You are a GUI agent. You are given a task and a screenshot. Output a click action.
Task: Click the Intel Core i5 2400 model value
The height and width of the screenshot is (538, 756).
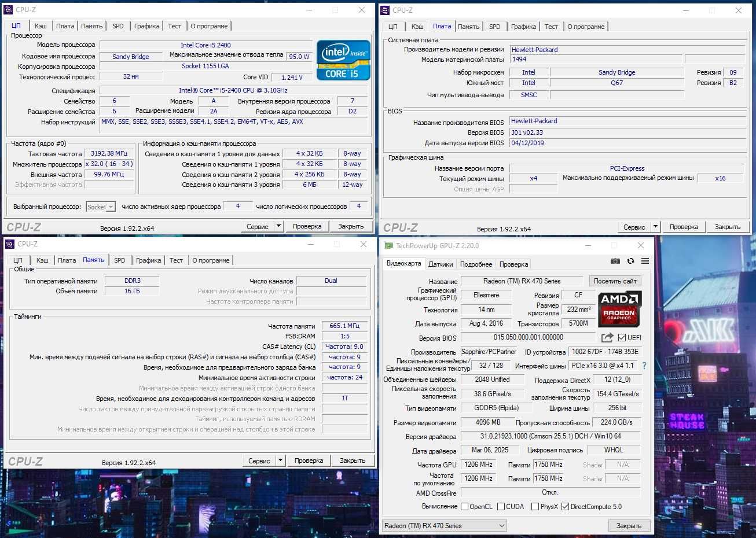click(205, 45)
